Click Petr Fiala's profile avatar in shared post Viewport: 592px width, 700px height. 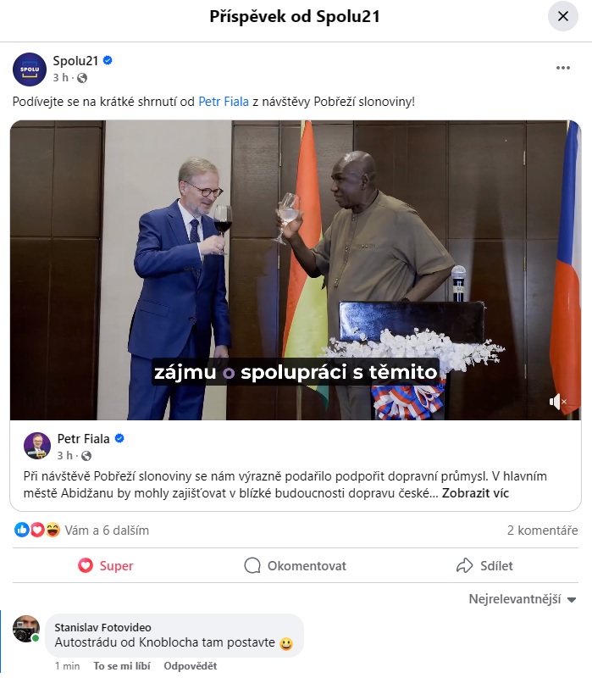tap(37, 446)
